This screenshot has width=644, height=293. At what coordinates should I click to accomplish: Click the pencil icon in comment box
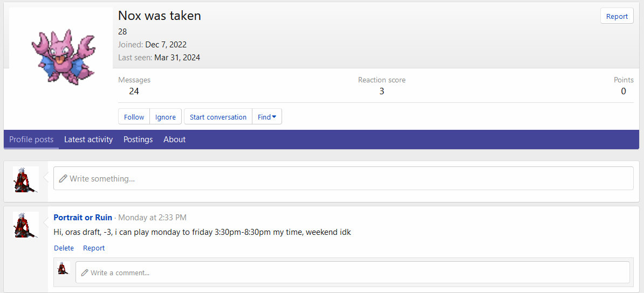click(85, 273)
